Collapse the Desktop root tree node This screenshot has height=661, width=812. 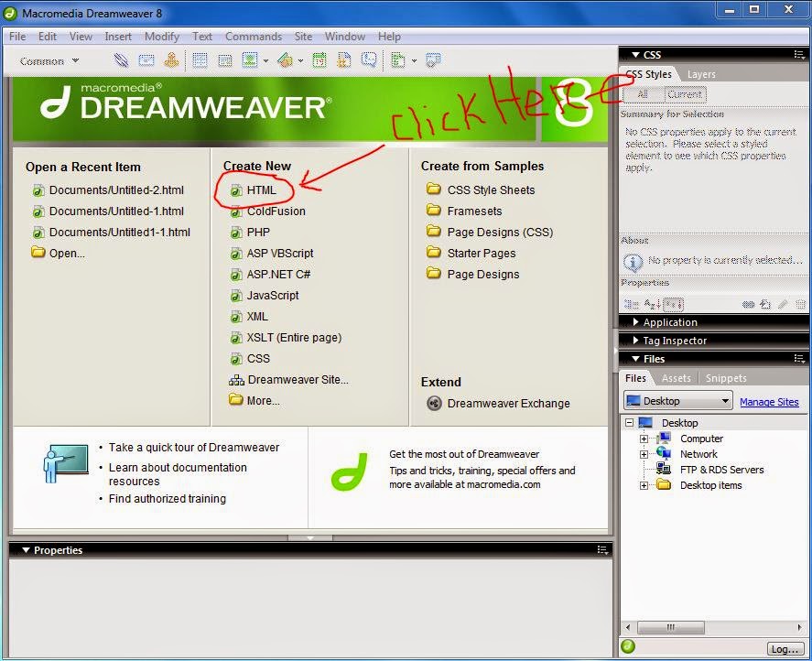[629, 423]
